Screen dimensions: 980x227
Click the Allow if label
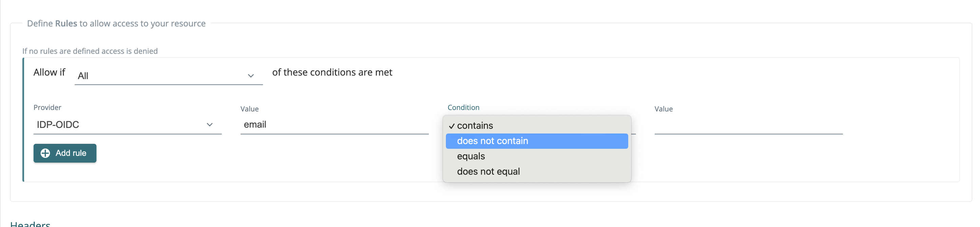tap(50, 72)
